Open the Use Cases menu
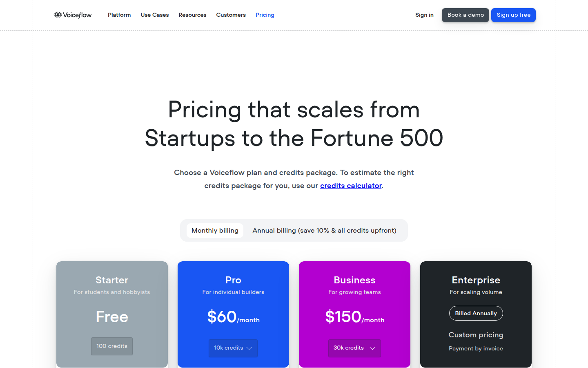Screen dimensions: 588x368 (155, 15)
